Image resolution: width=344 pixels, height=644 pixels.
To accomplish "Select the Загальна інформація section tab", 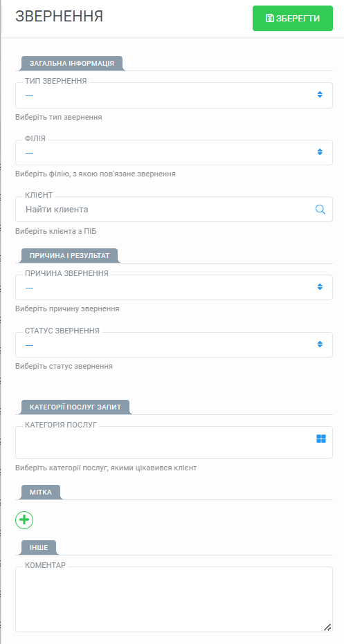I will coord(72,64).
